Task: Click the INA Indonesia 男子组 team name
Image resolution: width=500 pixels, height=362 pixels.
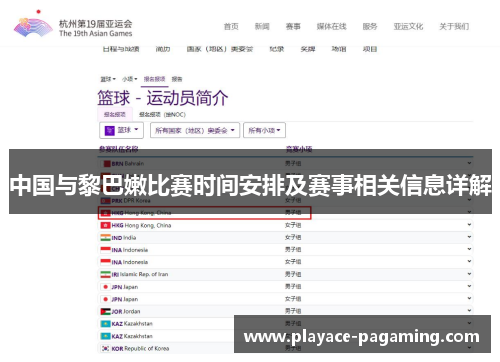Action: click(130, 250)
